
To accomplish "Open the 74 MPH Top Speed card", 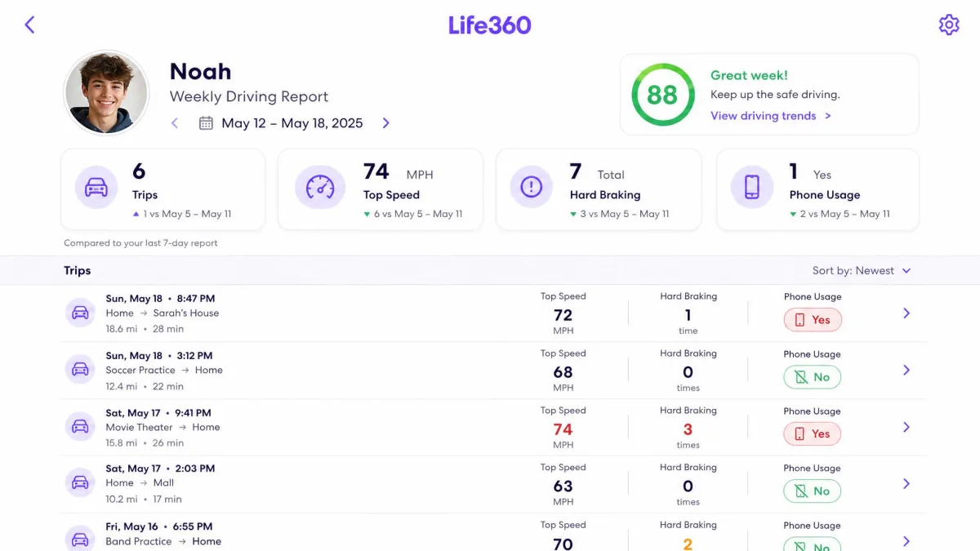I will [381, 189].
